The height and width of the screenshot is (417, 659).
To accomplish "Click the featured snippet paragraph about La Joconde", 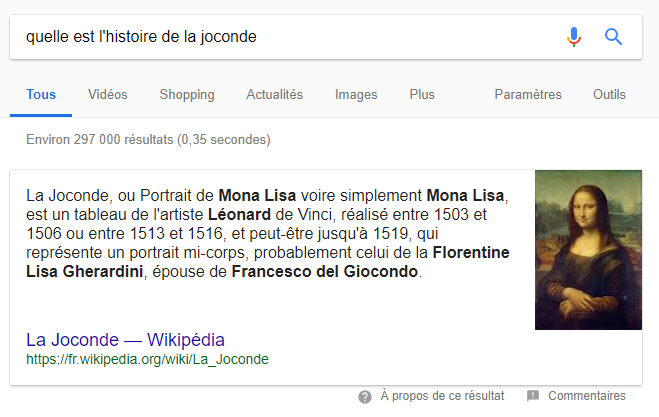I will pyautogui.click(x=268, y=233).
